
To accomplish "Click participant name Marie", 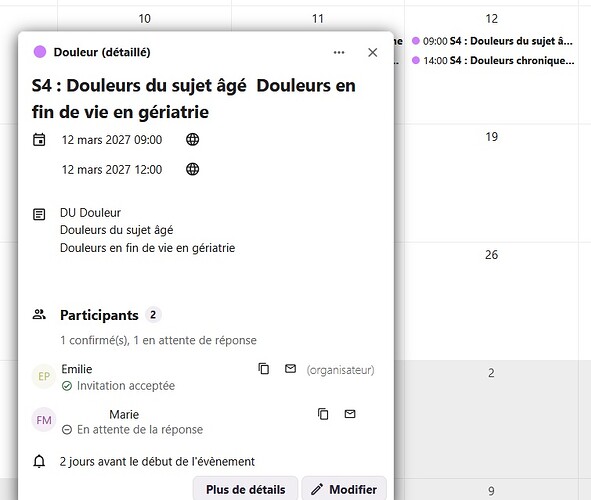I will coord(124,414).
